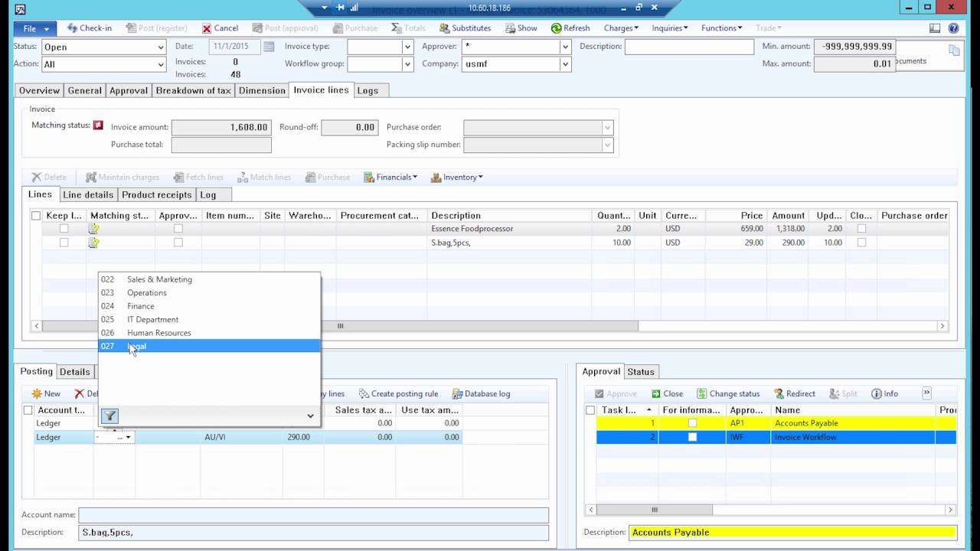The width and height of the screenshot is (980, 551).
Task: Click the Check-in toolbar icon
Action: [x=73, y=28]
